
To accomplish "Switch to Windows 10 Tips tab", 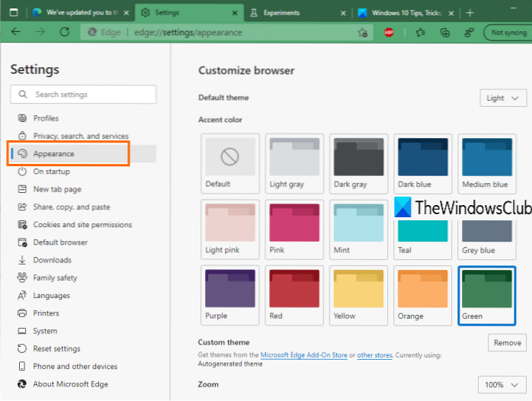I will point(404,13).
